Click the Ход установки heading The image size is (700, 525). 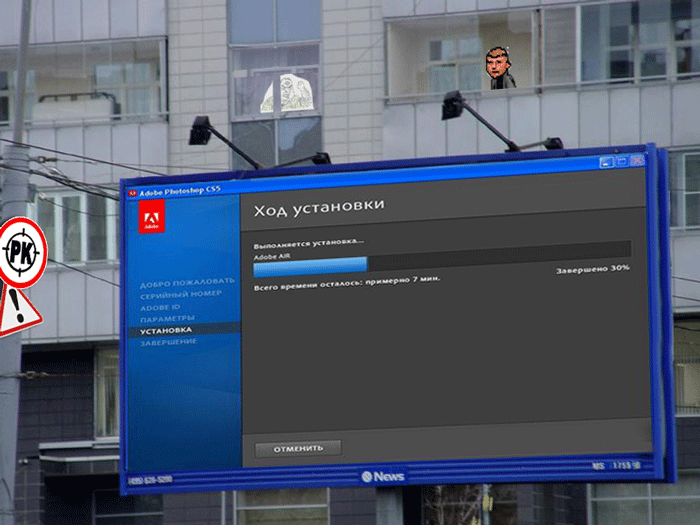point(319,207)
